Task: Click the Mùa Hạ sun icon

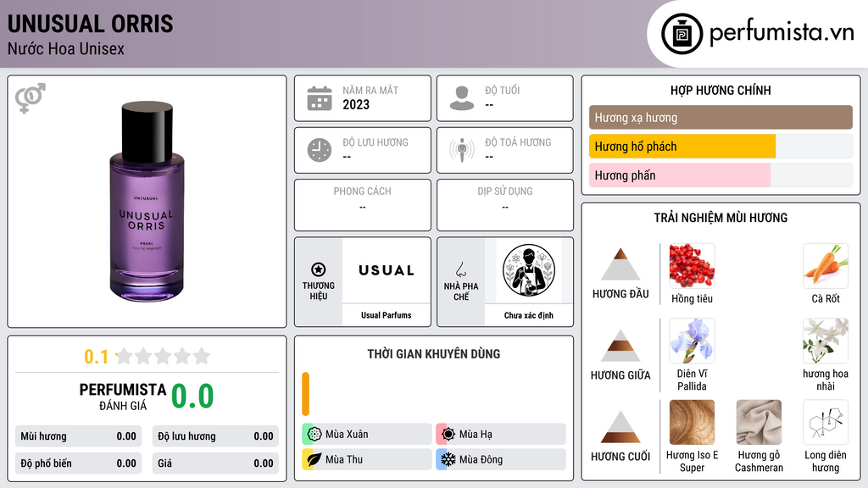Action: pyautogui.click(x=448, y=434)
